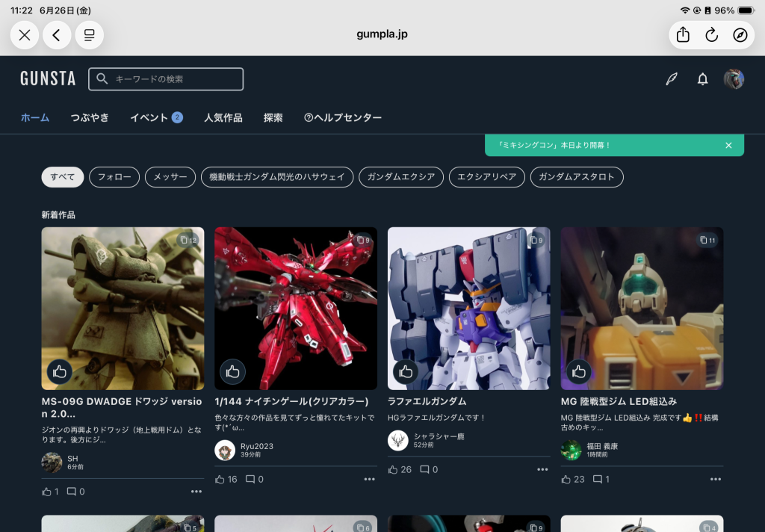This screenshot has height=532, width=765.
Task: Close the browser view with the X button
Action: (x=25, y=35)
